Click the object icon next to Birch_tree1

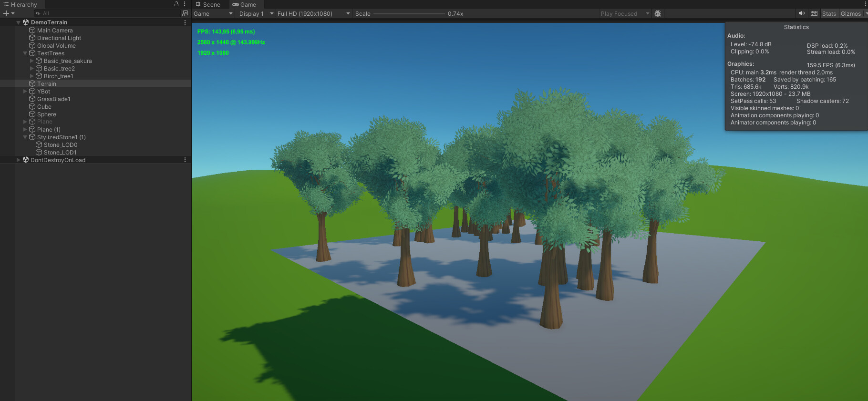point(39,76)
